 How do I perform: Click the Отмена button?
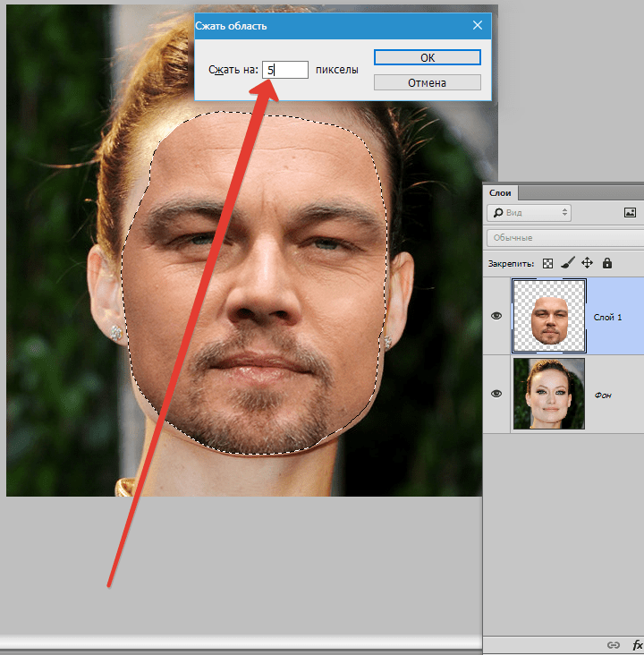tap(427, 83)
